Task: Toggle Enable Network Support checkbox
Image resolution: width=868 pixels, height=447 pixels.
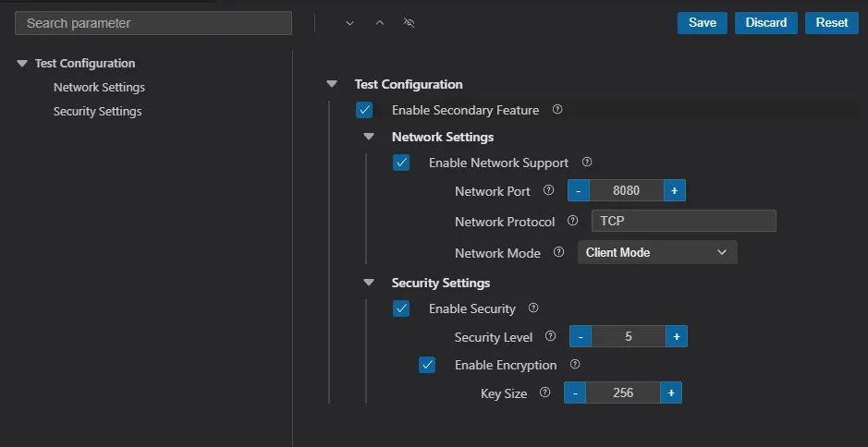Action: tap(401, 163)
